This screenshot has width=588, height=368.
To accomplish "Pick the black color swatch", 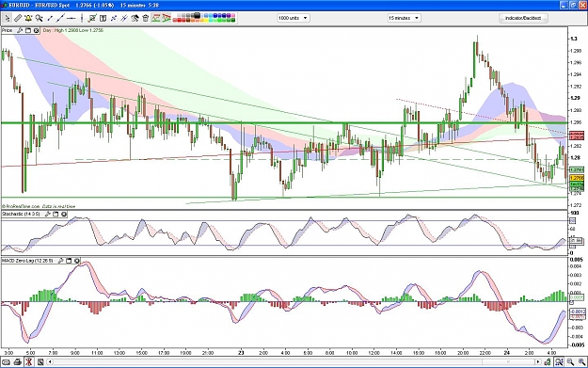I will tap(197, 16).
